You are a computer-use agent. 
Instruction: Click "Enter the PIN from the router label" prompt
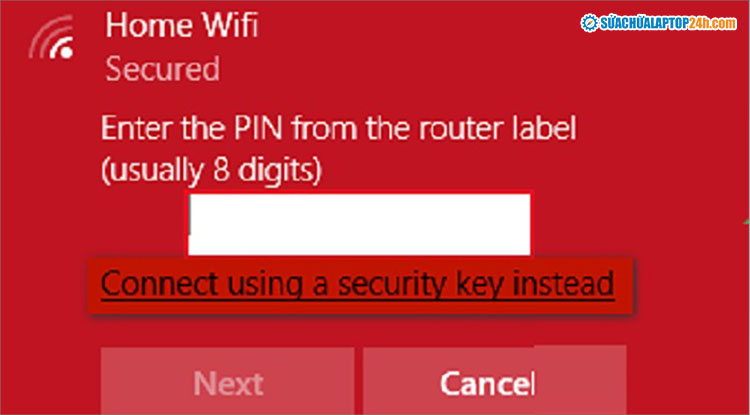pos(340,129)
